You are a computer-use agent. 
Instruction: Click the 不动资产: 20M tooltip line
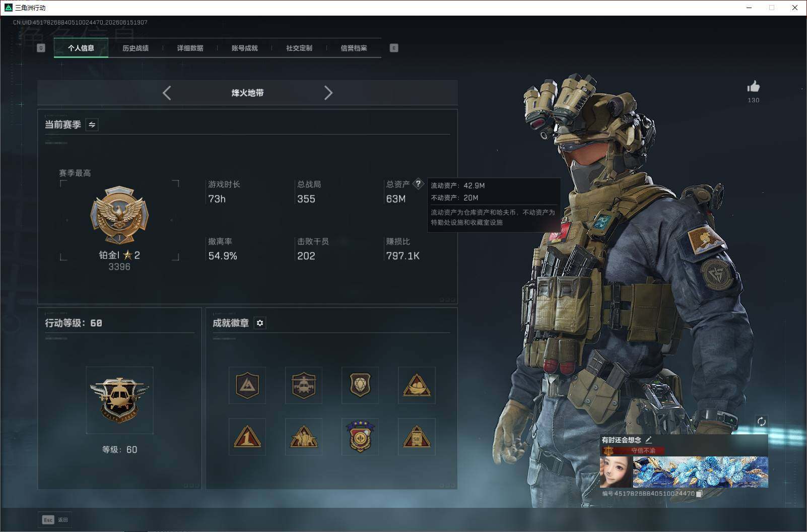tap(454, 198)
